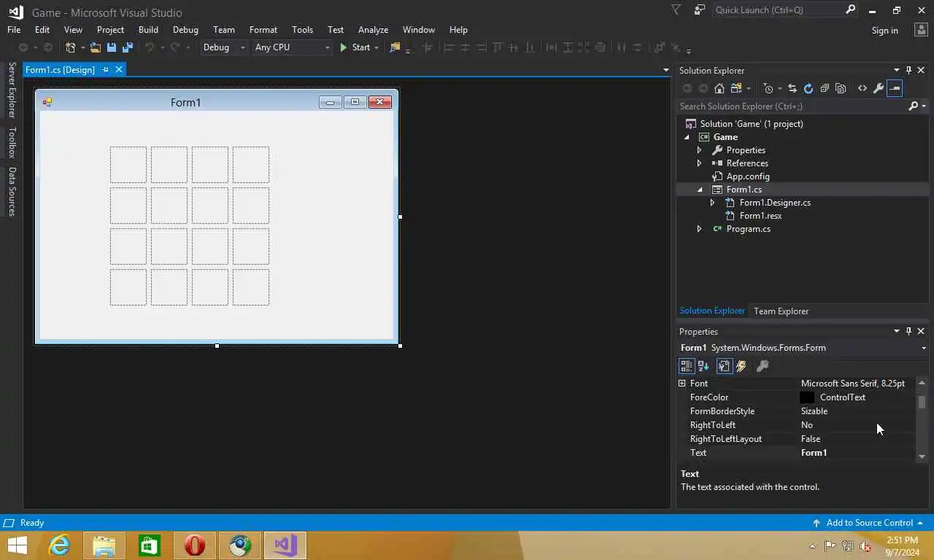Switch Properties to Alphabetical sort
This screenshot has width=934, height=560.
click(703, 366)
